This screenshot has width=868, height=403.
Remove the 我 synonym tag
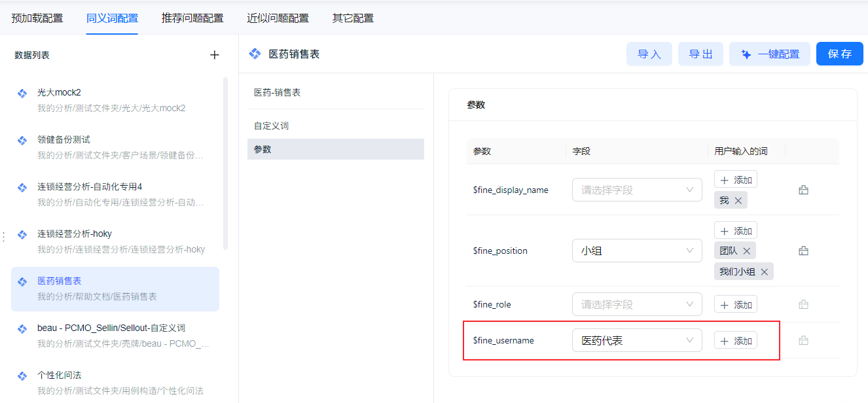point(738,201)
